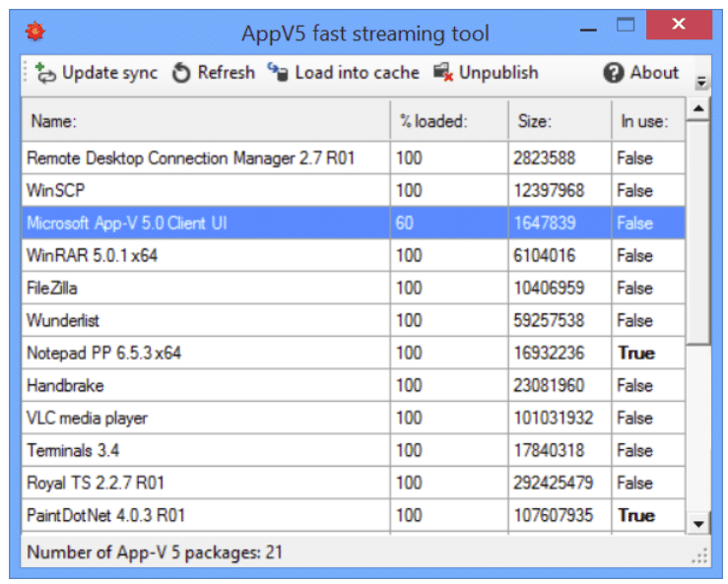The height and width of the screenshot is (584, 728).
Task: Click the Number of App-V 5 packages status text
Action: click(x=155, y=552)
